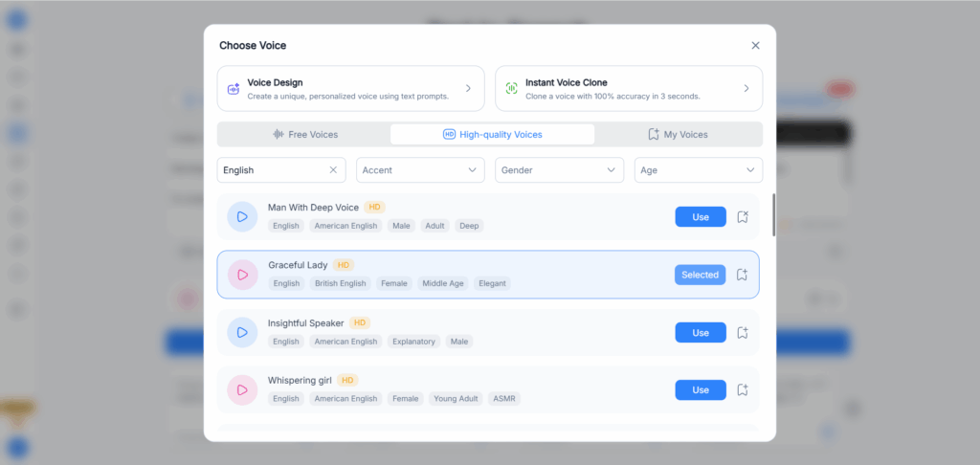The width and height of the screenshot is (980, 465).
Task: Click the Deep tag on Man With Deep Voice
Action: [469, 226]
